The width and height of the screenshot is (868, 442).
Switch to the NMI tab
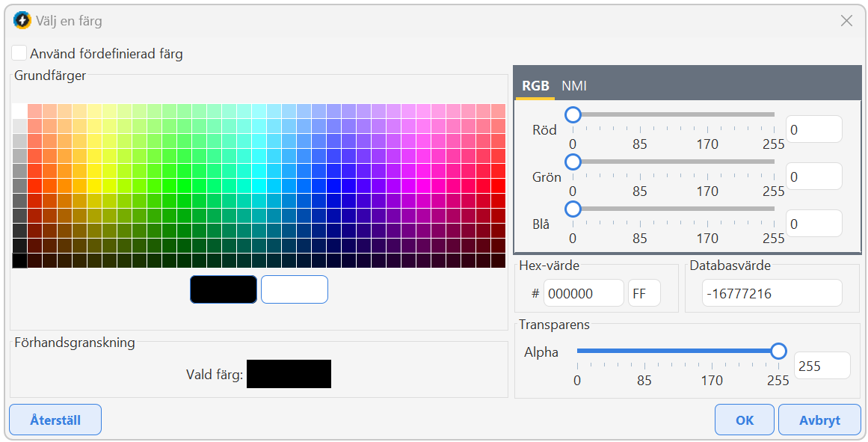click(574, 86)
